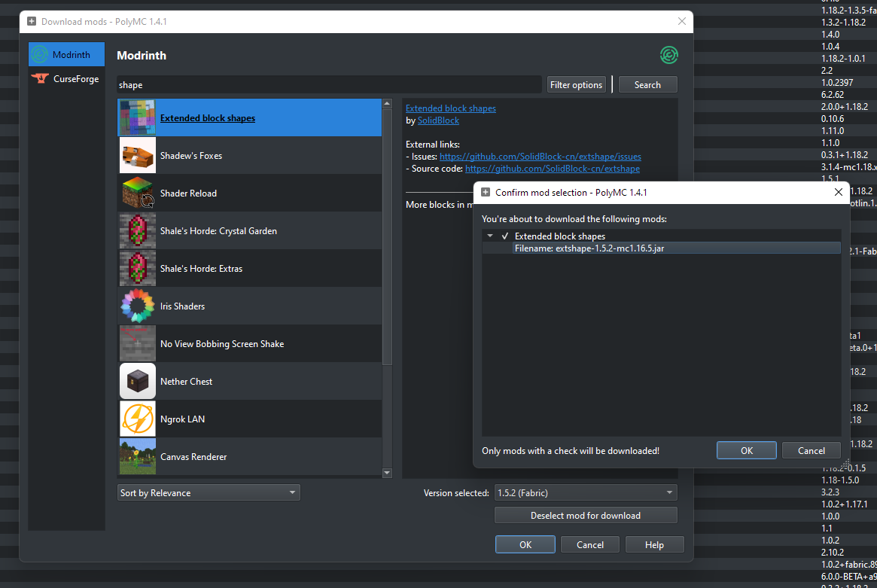Click the Canvas Renderer thumbnail icon
The image size is (877, 588).
pos(137,456)
